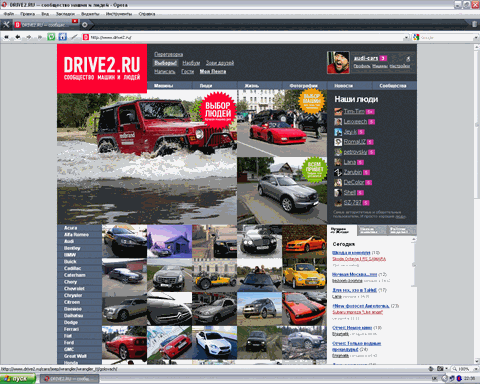Click the Google search field
This screenshot has width=480, height=384.
click(x=446, y=37)
